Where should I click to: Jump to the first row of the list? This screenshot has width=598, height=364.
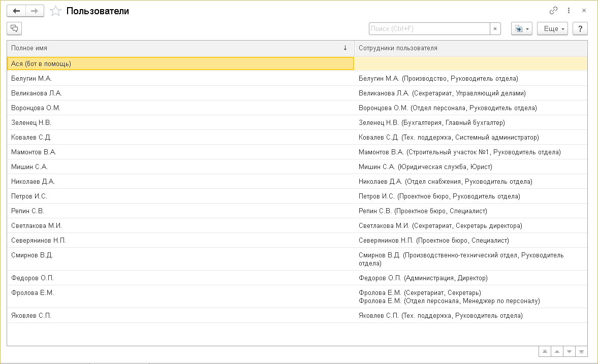click(545, 351)
